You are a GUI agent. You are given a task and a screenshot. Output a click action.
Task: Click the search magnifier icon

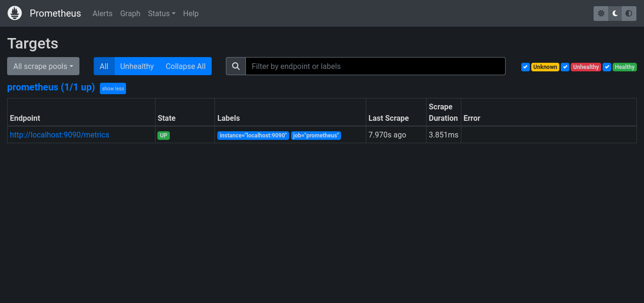pos(236,66)
